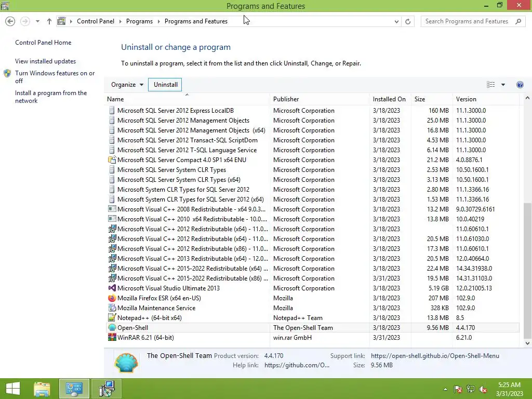Click the Forward navigation arrow
Image resolution: width=532 pixels, height=399 pixels.
point(25,21)
